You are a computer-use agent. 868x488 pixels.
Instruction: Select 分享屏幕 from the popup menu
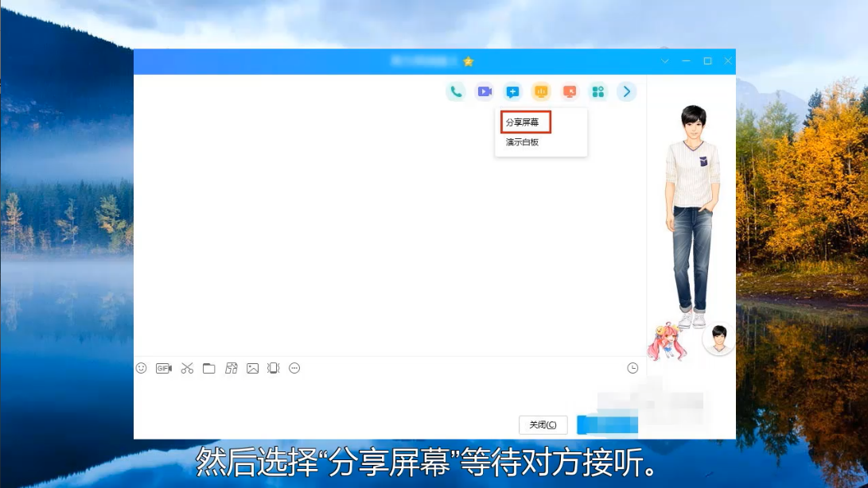[x=523, y=123]
